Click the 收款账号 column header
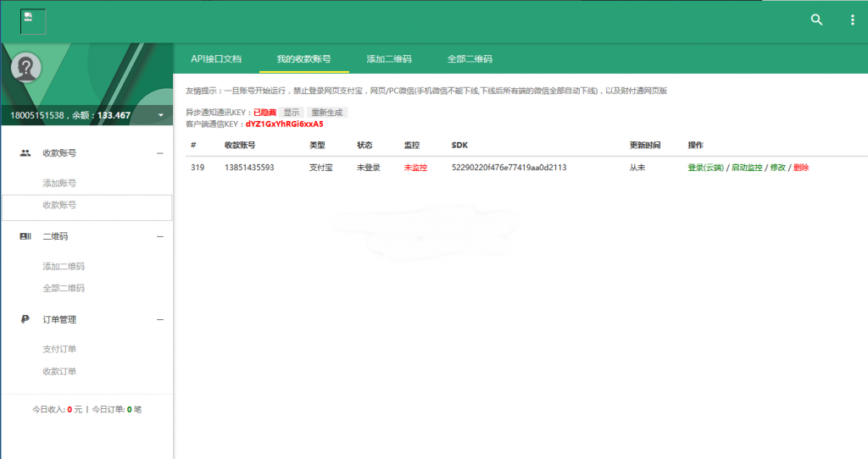868x459 pixels. 240,145
